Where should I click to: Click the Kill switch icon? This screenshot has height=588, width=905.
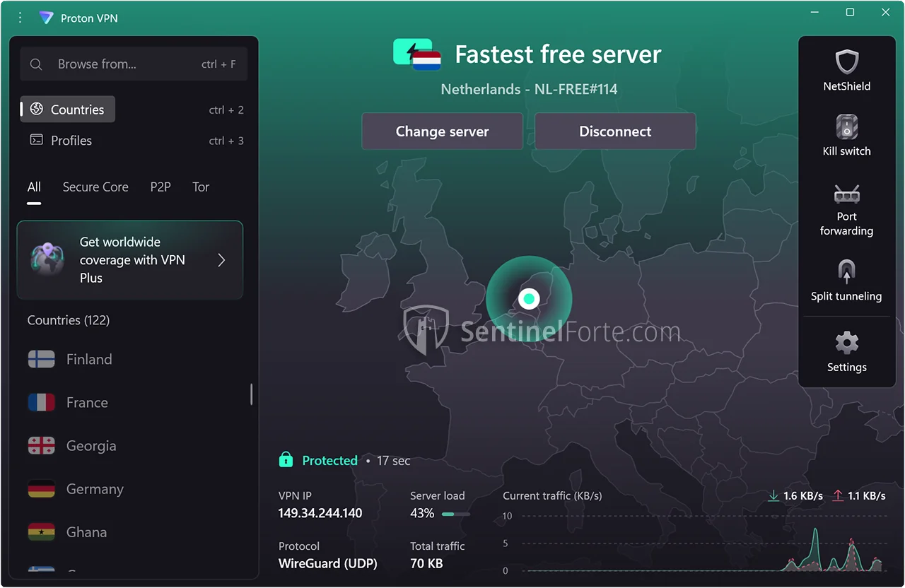846,128
